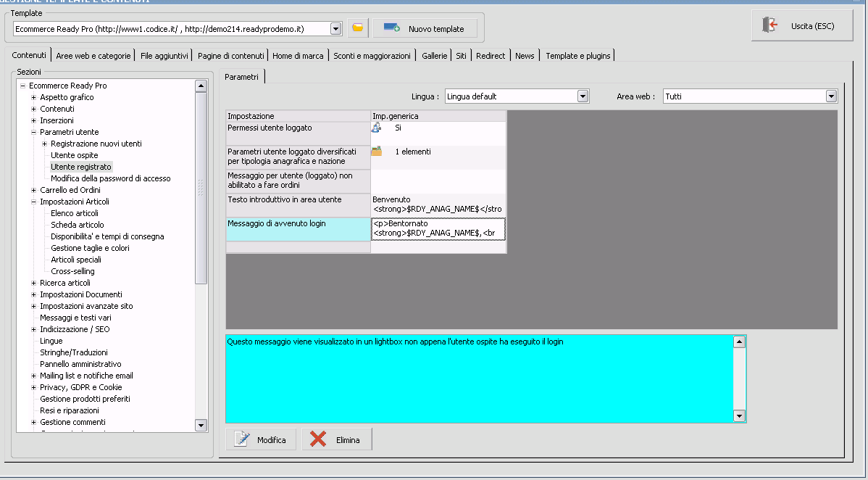The image size is (868, 480).
Task: Open the Siti tab
Action: 461,56
